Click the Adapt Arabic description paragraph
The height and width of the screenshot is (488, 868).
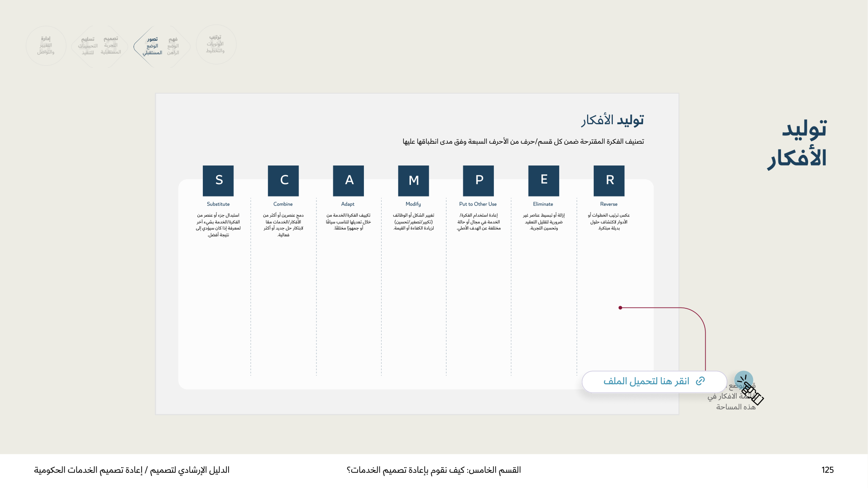(x=348, y=222)
